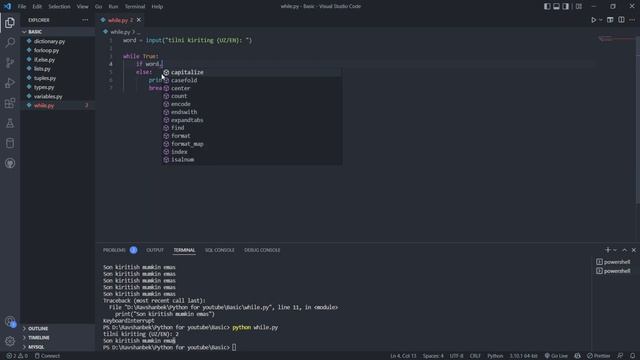Click the open changes icon in editor toolbar
This screenshot has width=640, height=360.
coord(610,20)
